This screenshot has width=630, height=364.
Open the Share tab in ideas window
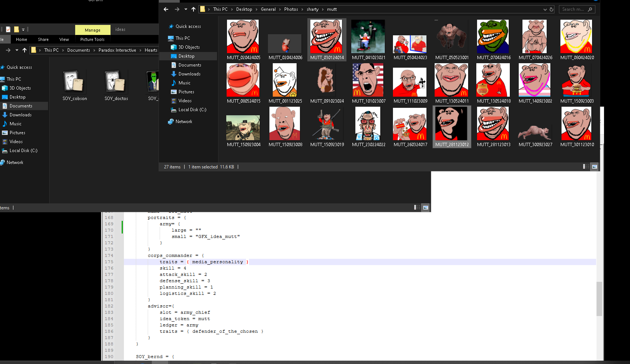[x=43, y=39]
